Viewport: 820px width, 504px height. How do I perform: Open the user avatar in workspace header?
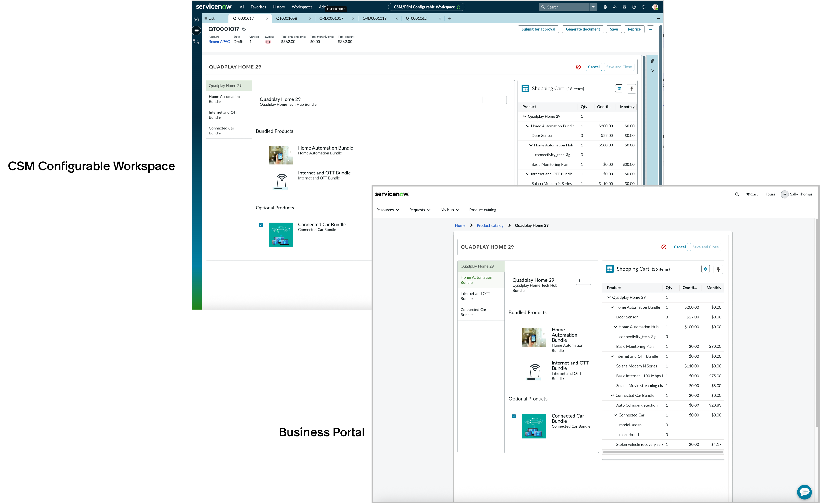point(655,7)
